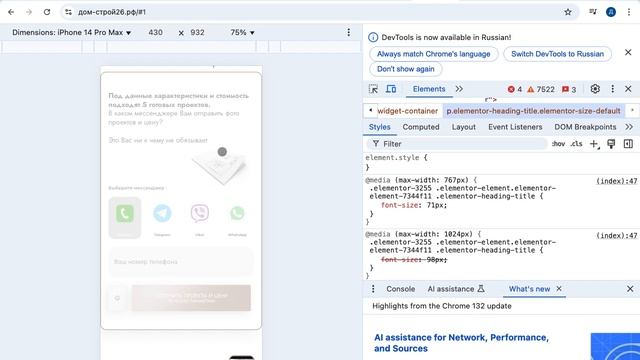This screenshot has width=640, height=360.
Task: Switch to Event Listeners tab
Action: point(515,127)
